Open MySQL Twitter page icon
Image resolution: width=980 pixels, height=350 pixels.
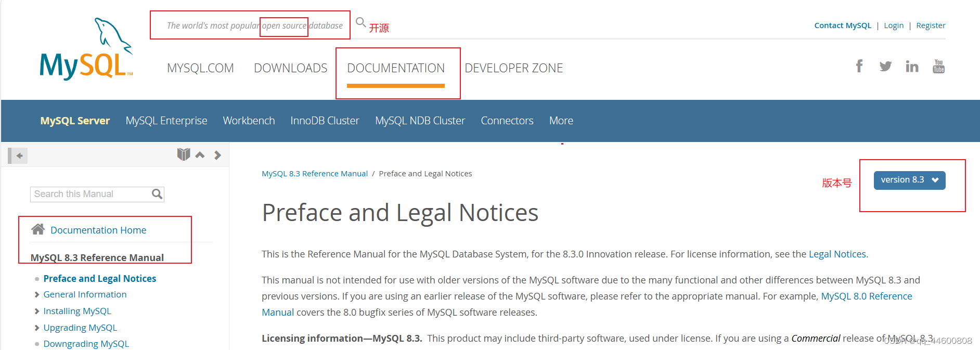point(885,67)
